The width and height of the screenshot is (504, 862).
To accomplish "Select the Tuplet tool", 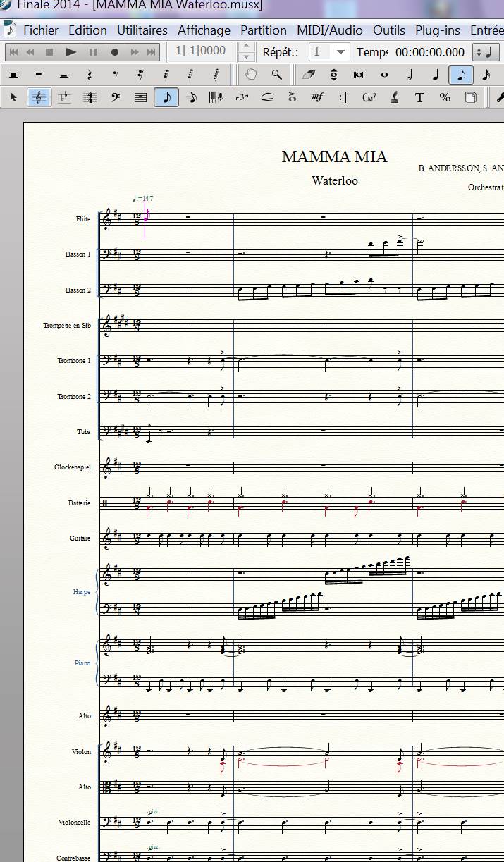I will (x=242, y=98).
